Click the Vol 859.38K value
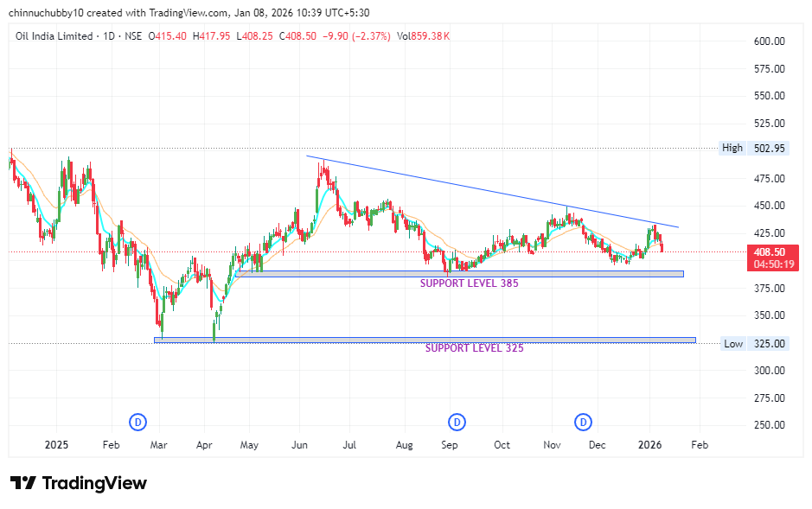This screenshot has width=812, height=509. pyautogui.click(x=423, y=36)
